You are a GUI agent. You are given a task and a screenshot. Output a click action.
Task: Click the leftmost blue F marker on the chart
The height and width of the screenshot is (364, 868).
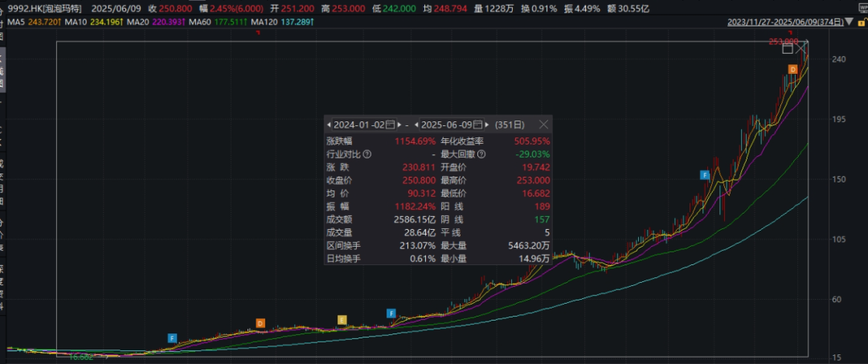[172, 337]
